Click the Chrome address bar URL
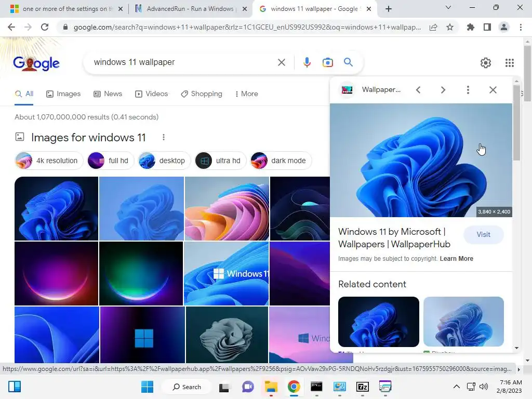Screen dimensions: 532x399 click(x=247, y=27)
